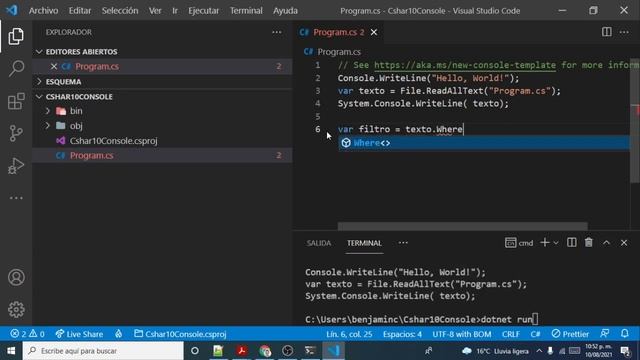Viewport: 640px width, 360px height.
Task: Follow the aka.ms/new-console-template link
Action: 464,65
